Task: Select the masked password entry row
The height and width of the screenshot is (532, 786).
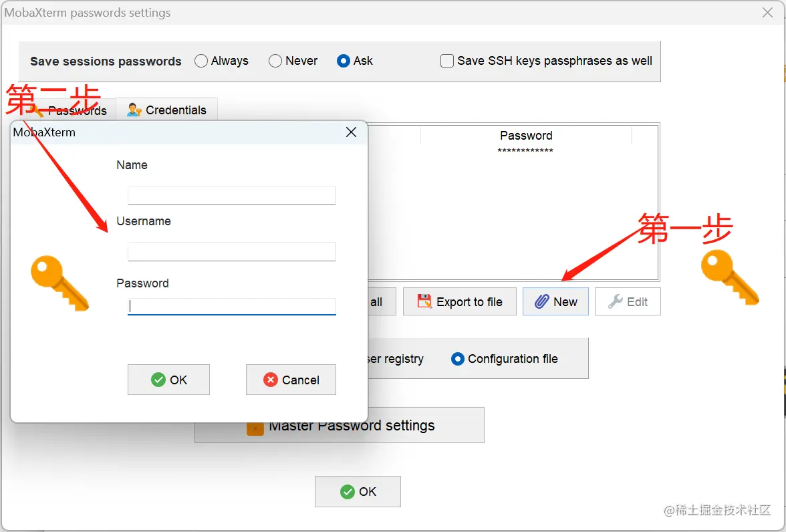Action: click(x=525, y=150)
